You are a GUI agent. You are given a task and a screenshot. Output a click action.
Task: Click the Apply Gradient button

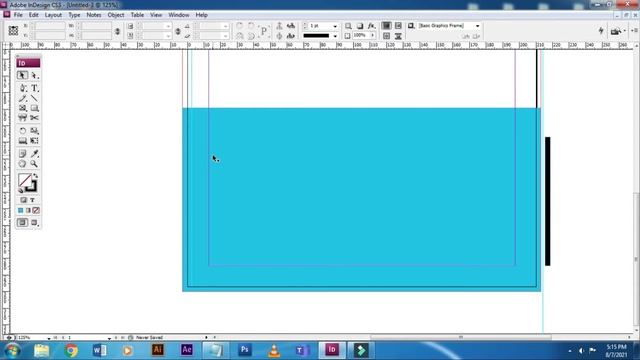28,210
